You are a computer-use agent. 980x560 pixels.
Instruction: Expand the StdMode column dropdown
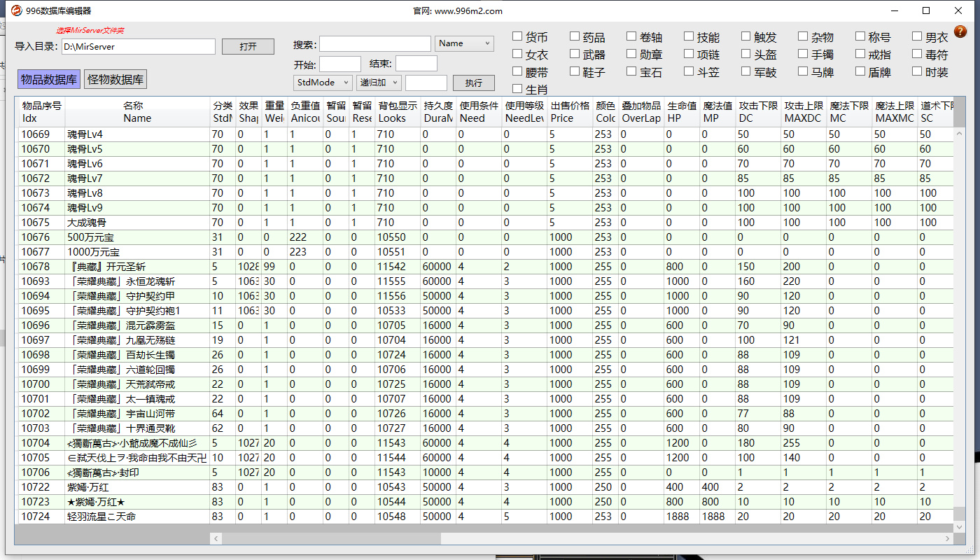tap(323, 83)
